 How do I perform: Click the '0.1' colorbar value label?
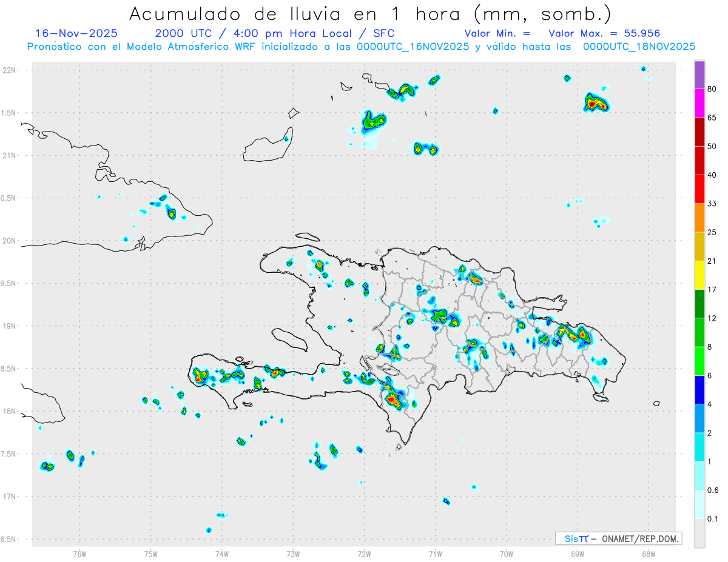pyautogui.click(x=713, y=519)
